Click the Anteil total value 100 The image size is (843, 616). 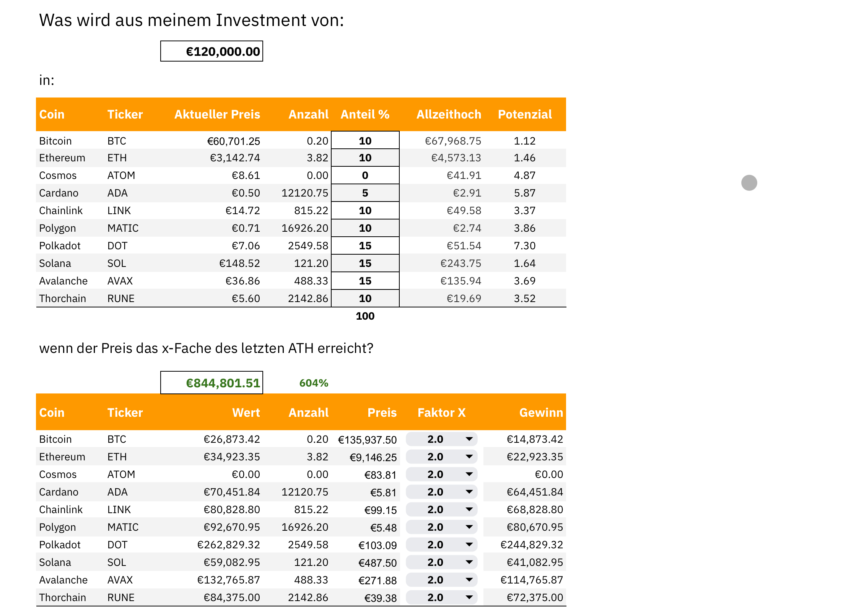(x=365, y=316)
